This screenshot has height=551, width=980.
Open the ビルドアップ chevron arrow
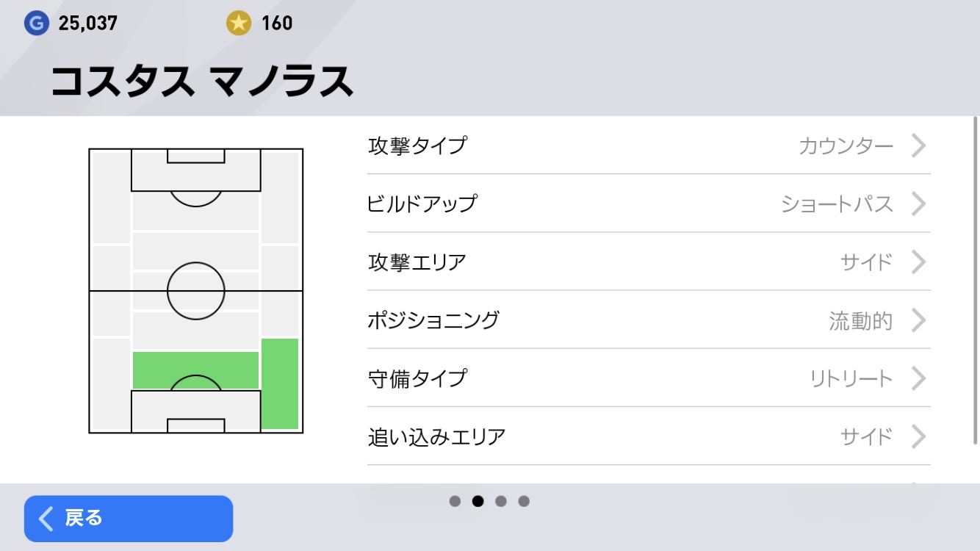918,204
